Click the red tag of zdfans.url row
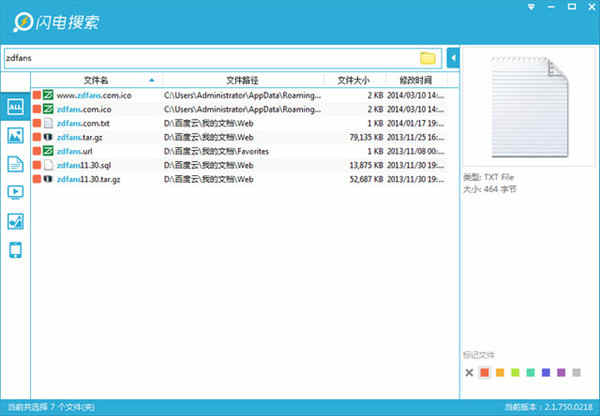 coord(37,151)
